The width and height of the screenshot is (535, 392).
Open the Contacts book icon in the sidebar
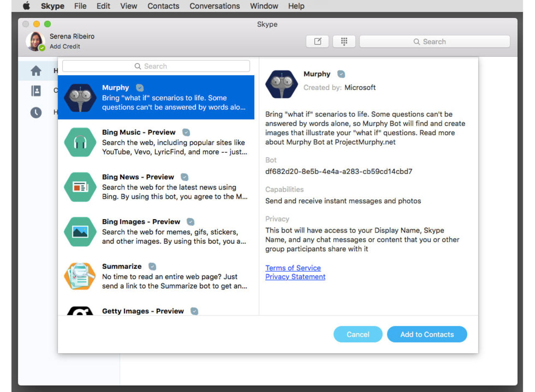[37, 90]
